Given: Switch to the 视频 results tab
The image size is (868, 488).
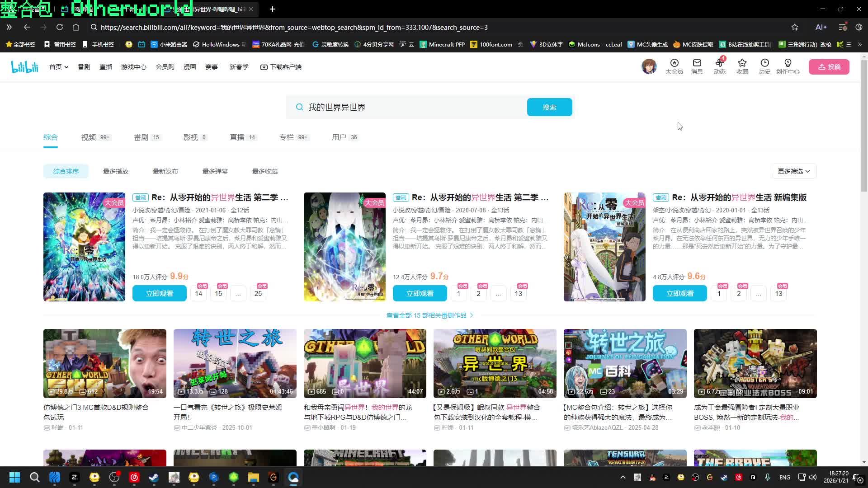Looking at the screenshot, I should (89, 137).
